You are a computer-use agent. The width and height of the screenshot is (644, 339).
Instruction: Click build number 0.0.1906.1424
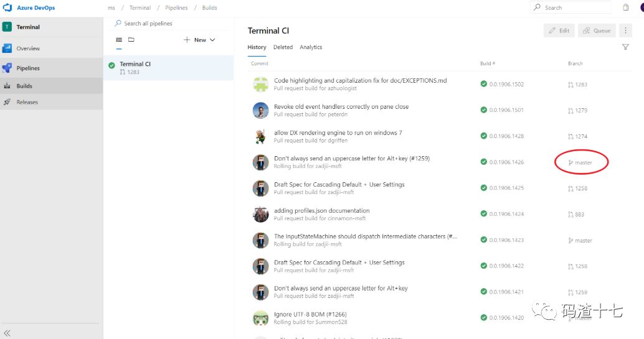[506, 214]
